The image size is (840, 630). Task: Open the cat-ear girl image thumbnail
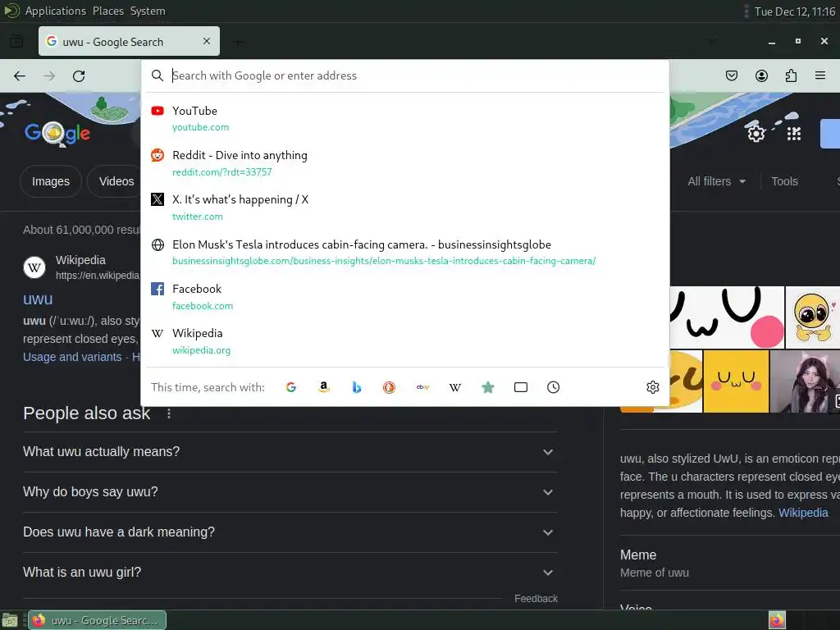pyautogui.click(x=805, y=381)
